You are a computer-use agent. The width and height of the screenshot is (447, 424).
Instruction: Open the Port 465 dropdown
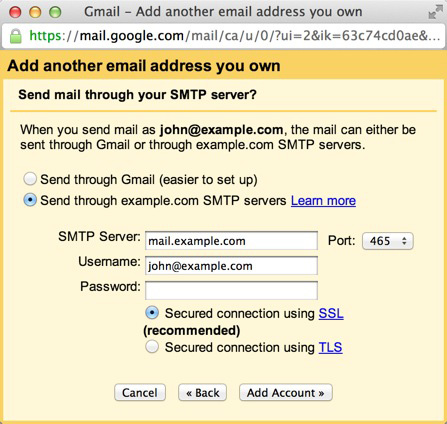(x=388, y=241)
